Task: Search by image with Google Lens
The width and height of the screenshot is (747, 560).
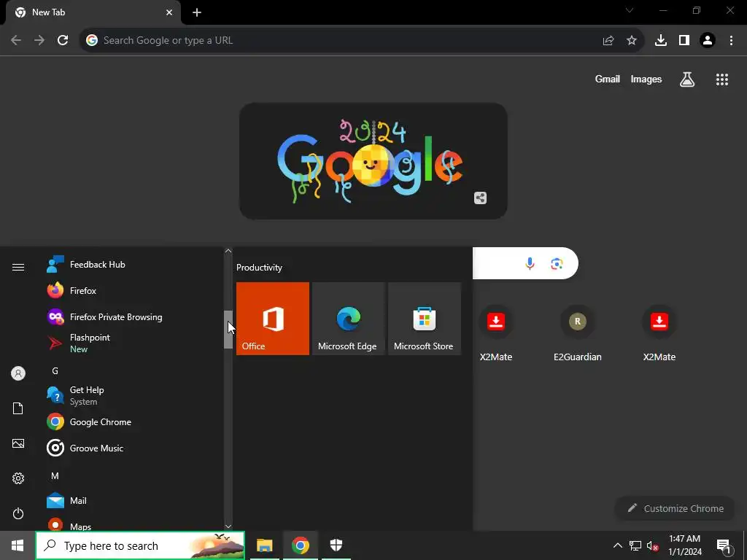Action: (x=557, y=263)
